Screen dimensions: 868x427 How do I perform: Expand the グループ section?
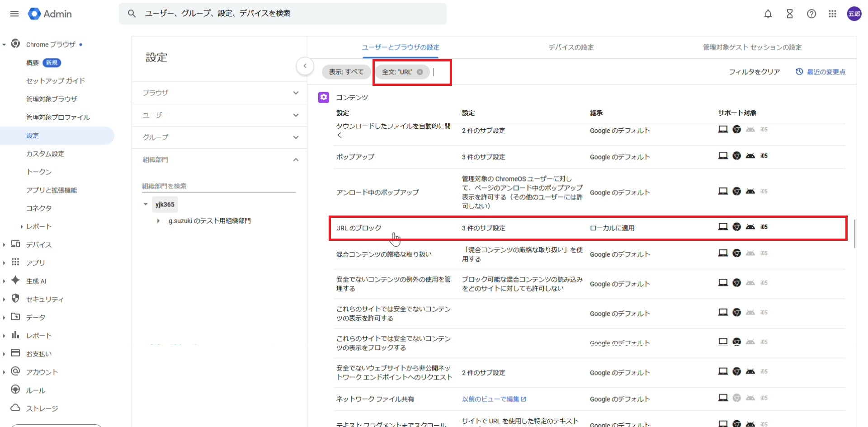(x=296, y=137)
